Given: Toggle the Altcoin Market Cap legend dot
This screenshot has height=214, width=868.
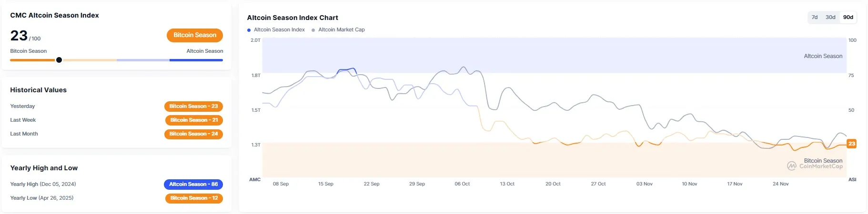Looking at the screenshot, I should tap(313, 30).
